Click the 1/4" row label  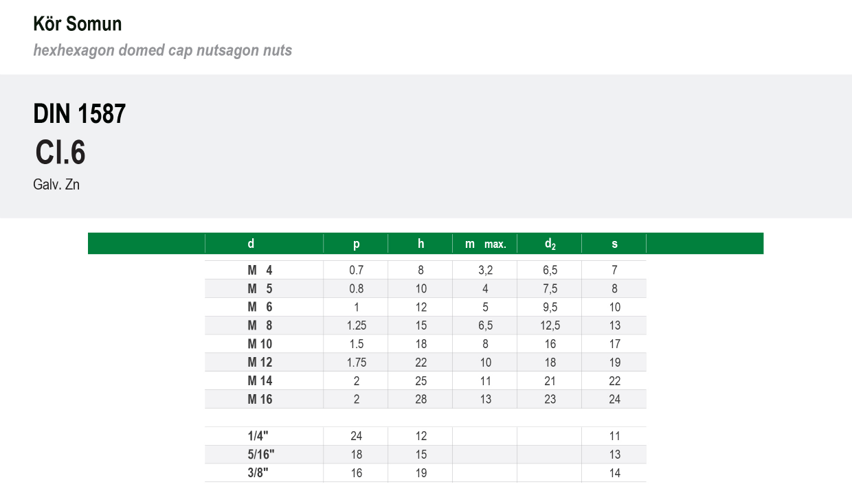coord(260,436)
